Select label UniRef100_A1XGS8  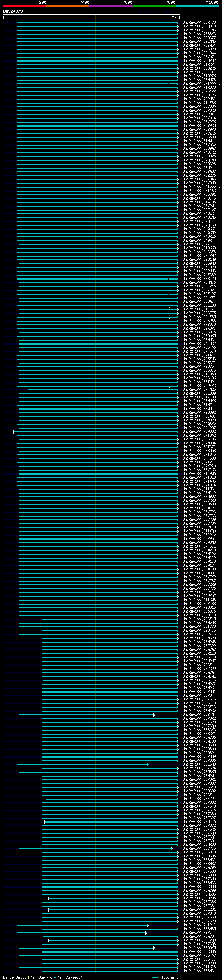(199, 88)
